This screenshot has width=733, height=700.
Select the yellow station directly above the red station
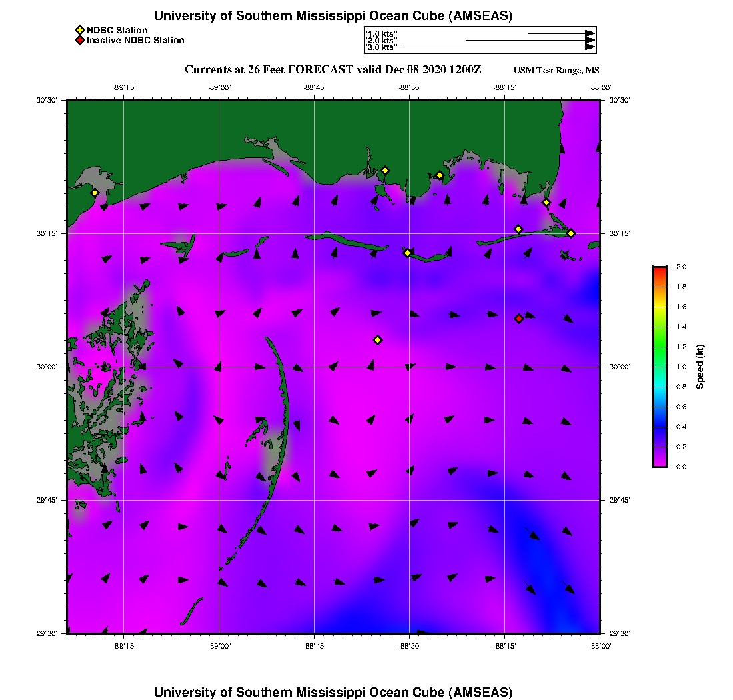(518, 229)
